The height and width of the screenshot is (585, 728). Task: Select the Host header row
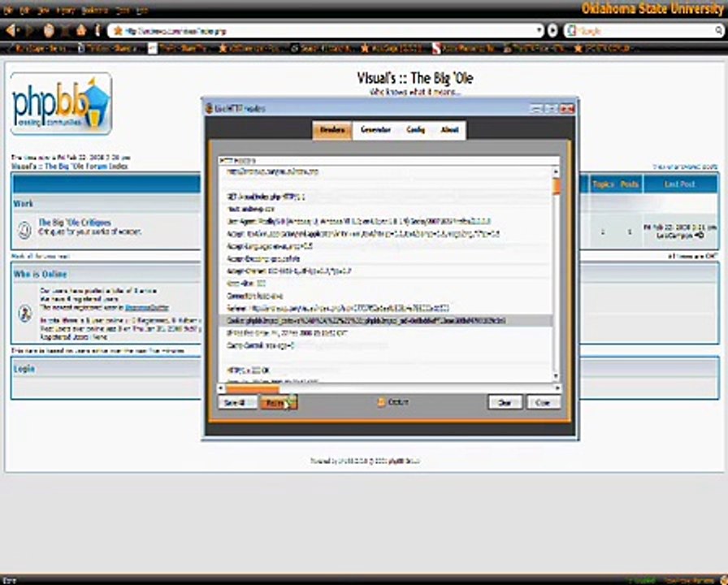[x=385, y=209]
